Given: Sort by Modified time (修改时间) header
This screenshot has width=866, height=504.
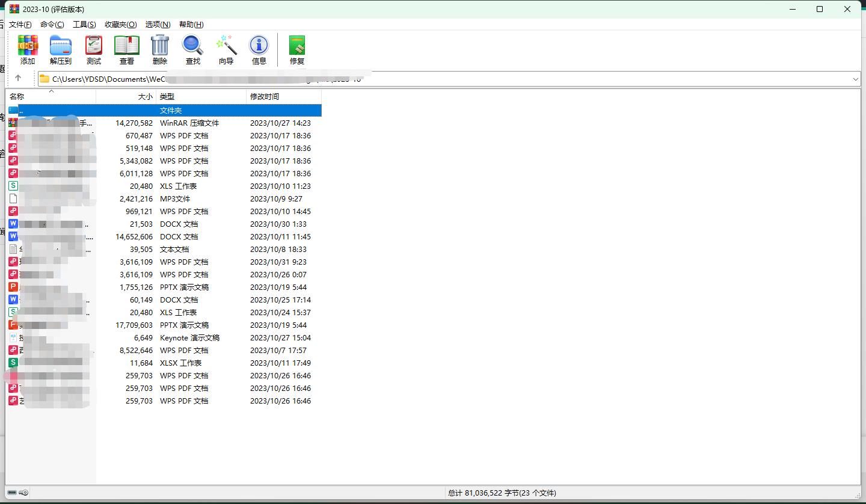Looking at the screenshot, I should click(x=265, y=97).
